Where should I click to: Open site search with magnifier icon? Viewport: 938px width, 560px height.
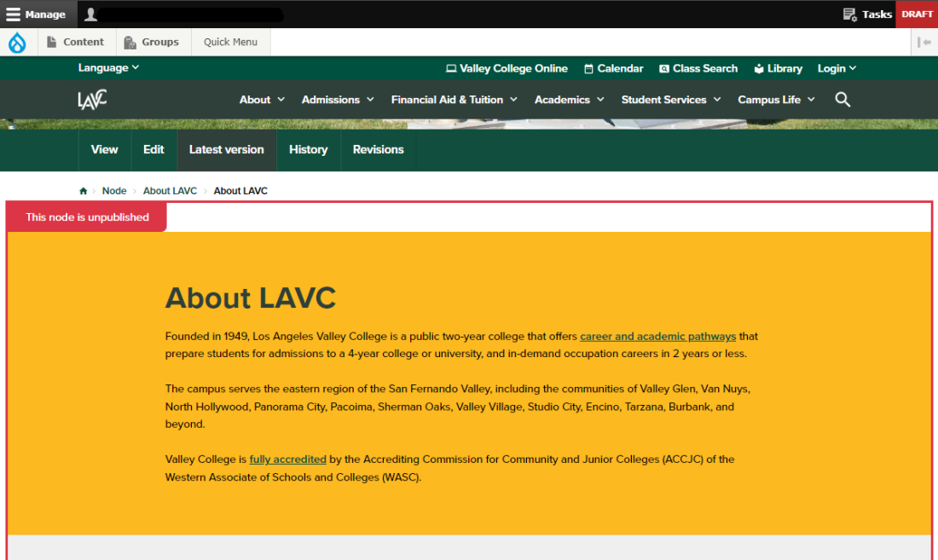[x=842, y=99]
